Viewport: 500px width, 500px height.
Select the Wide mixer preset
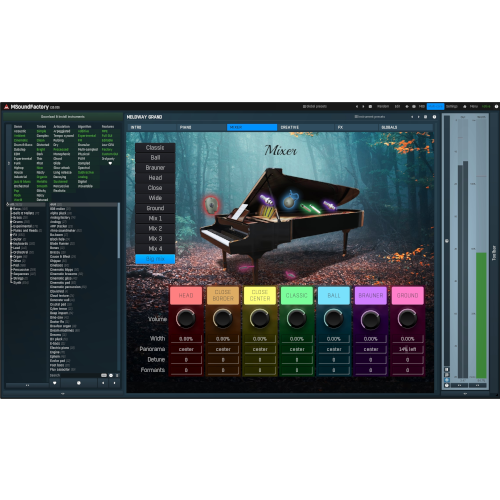point(155,198)
